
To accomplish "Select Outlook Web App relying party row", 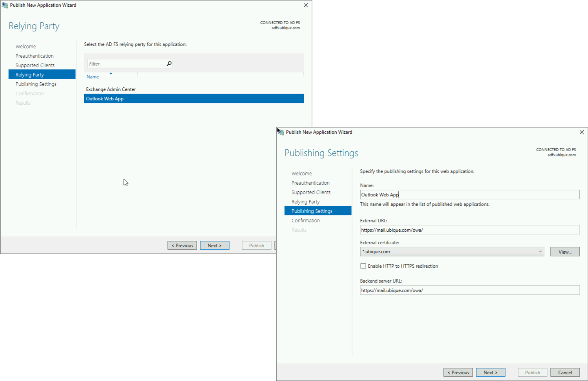I will point(194,98).
